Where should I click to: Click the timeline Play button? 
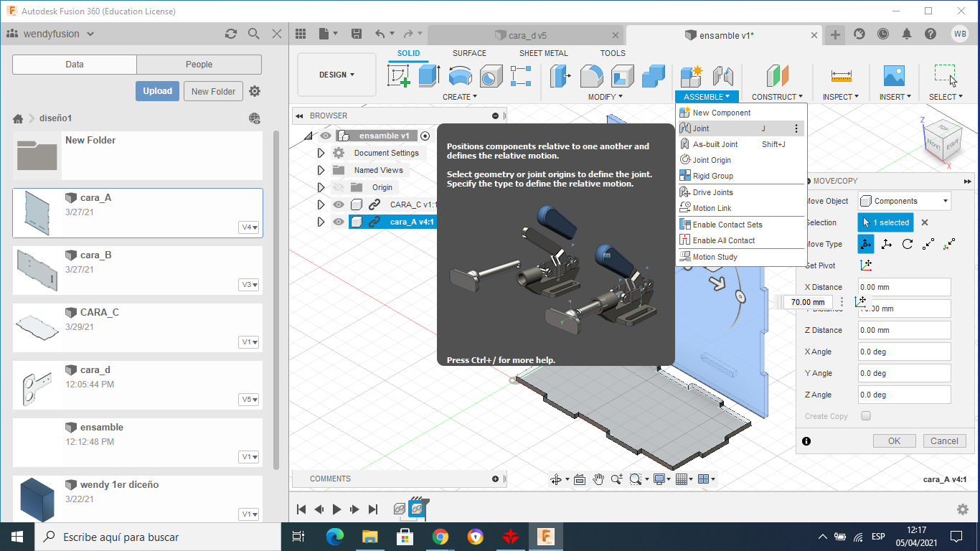[x=336, y=509]
